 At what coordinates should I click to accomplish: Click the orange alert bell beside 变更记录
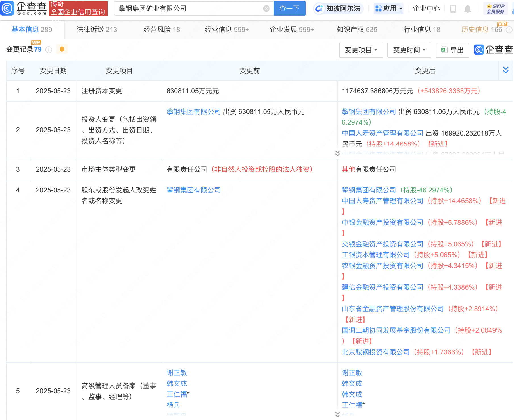(x=62, y=49)
